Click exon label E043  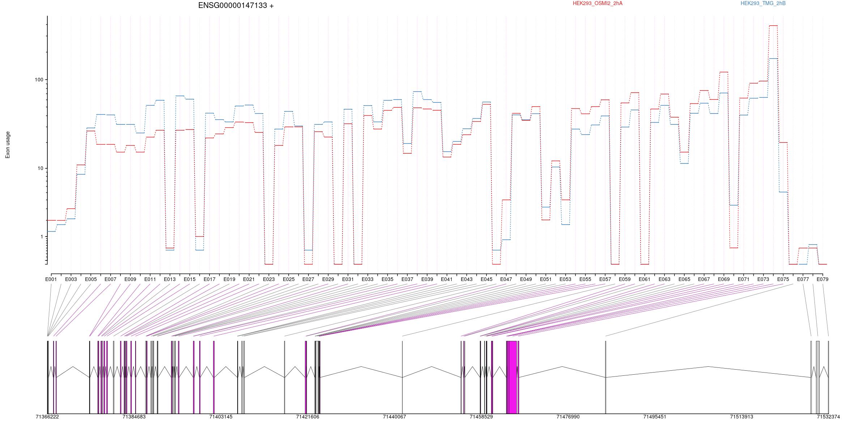pos(467,279)
